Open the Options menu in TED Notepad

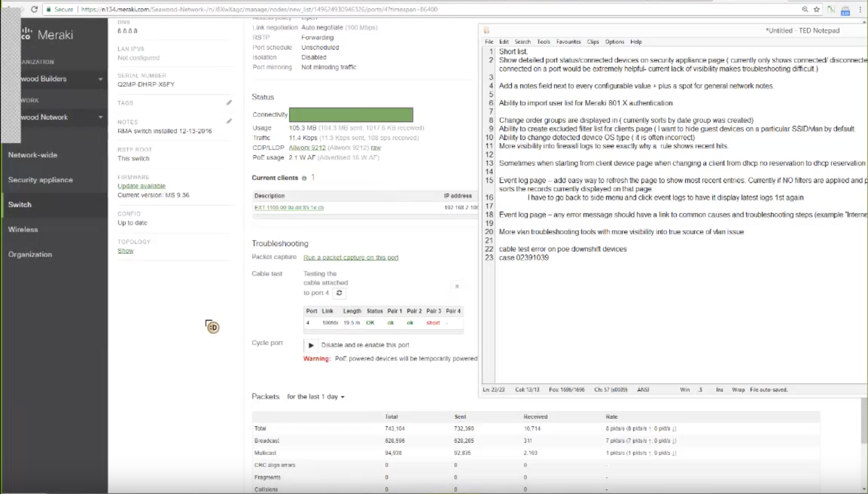614,42
